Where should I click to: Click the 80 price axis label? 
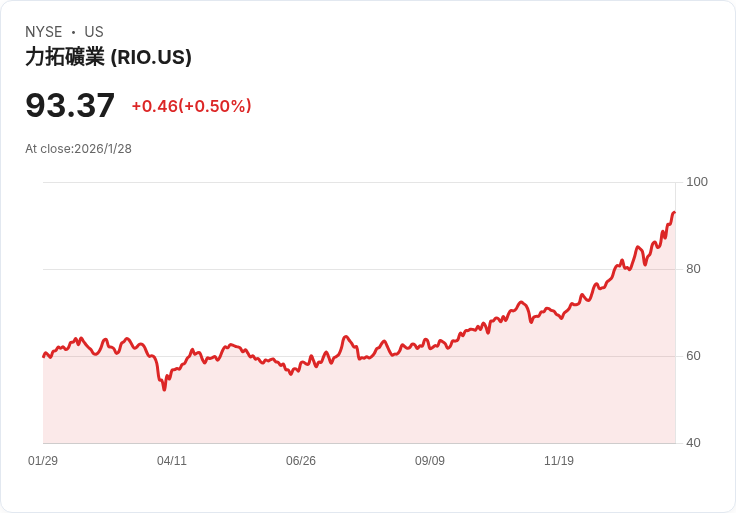coord(693,269)
